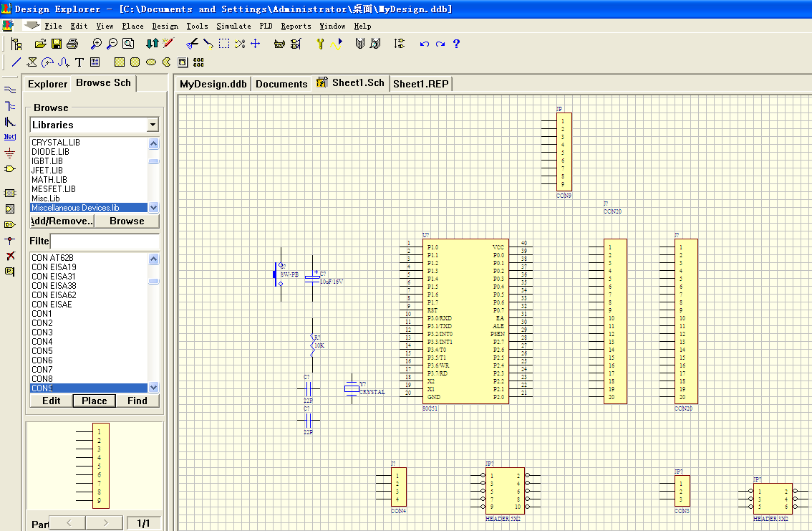Pick the Text annotation T tool

(79, 62)
